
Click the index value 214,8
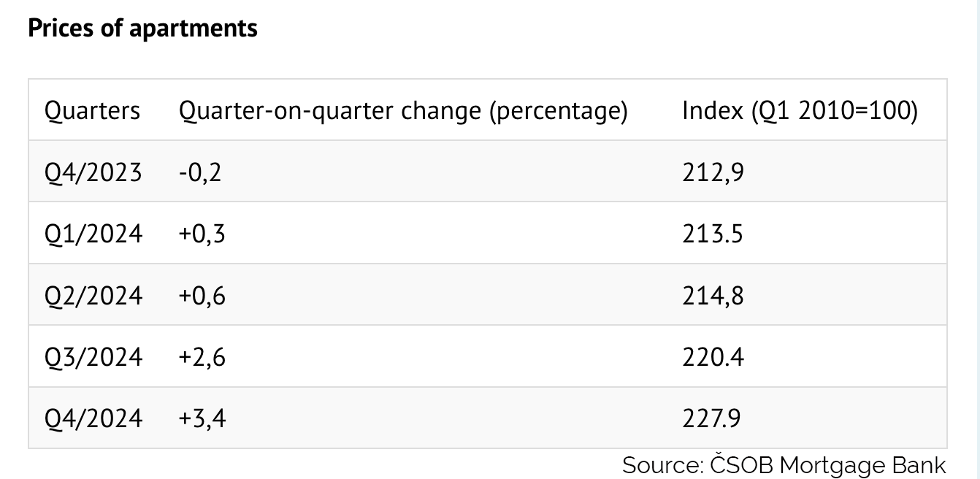pos(713,295)
